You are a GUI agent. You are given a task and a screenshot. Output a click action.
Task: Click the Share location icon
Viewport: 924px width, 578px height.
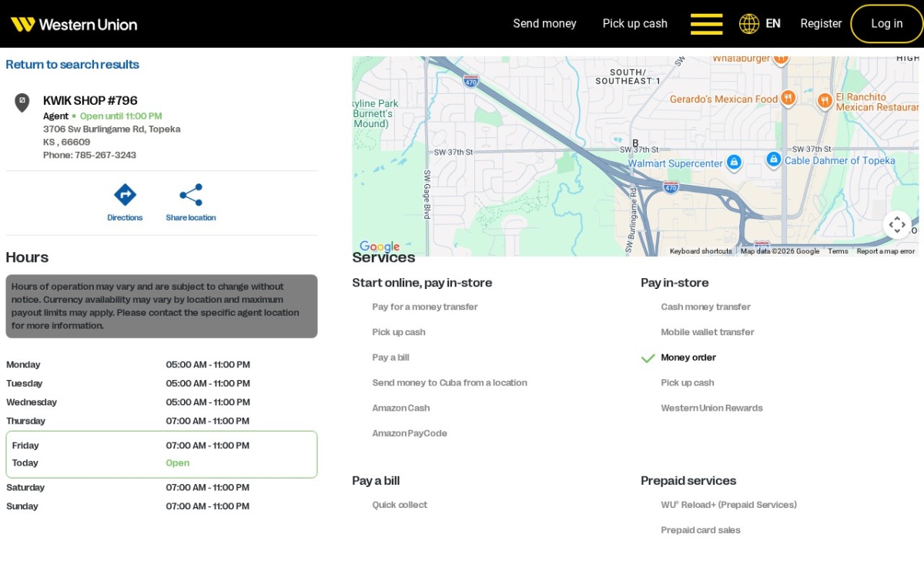coord(191,194)
